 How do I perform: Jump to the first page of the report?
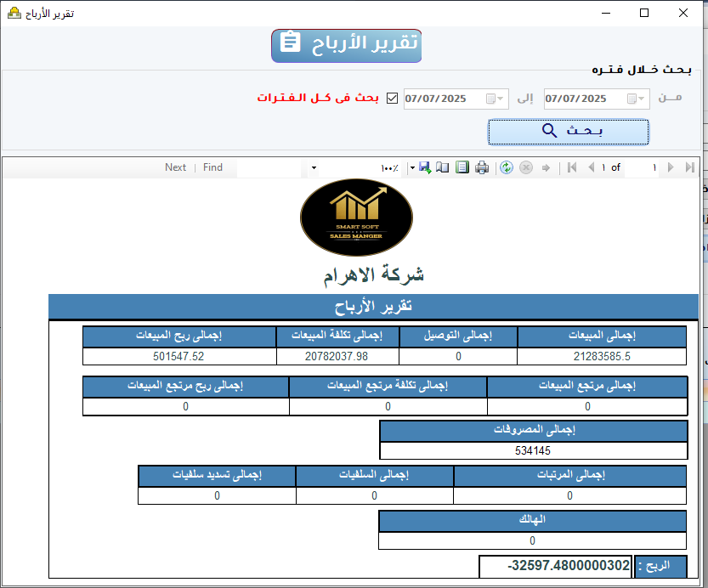(x=572, y=167)
